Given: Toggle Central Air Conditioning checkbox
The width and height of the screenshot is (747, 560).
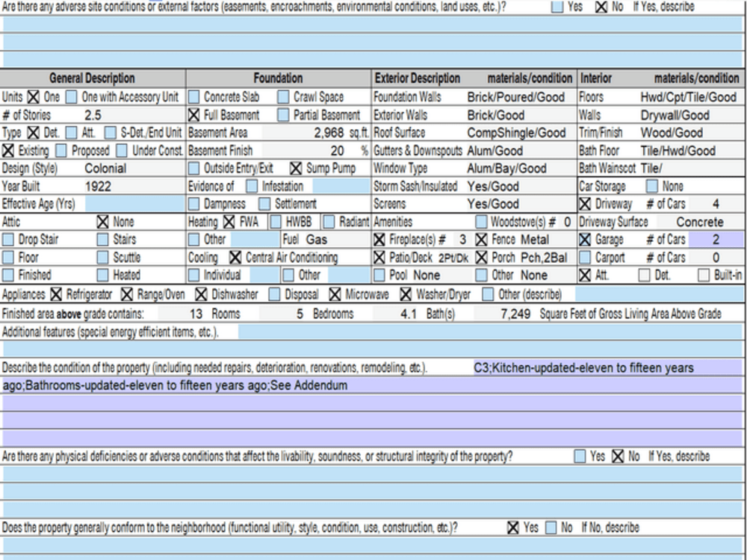Looking at the screenshot, I should click(235, 258).
